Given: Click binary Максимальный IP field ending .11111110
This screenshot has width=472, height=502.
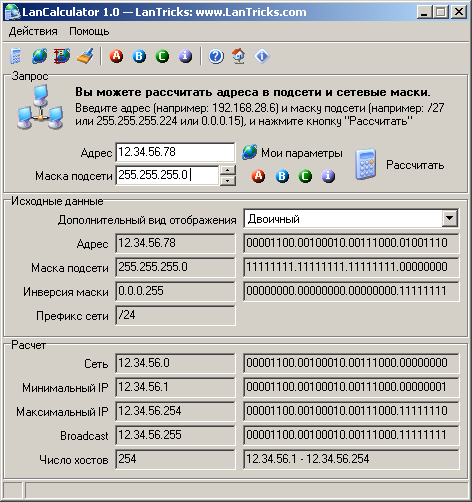Looking at the screenshot, I should (351, 411).
